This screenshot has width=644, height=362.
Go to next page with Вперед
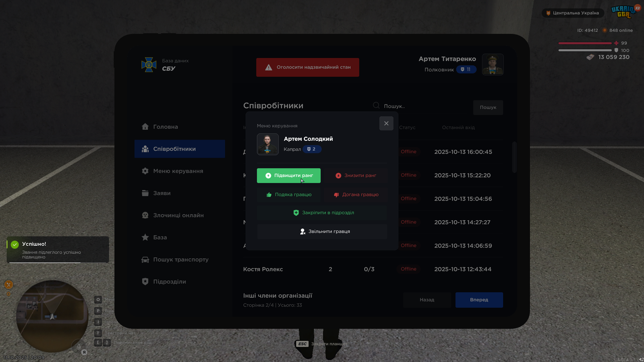click(x=479, y=300)
